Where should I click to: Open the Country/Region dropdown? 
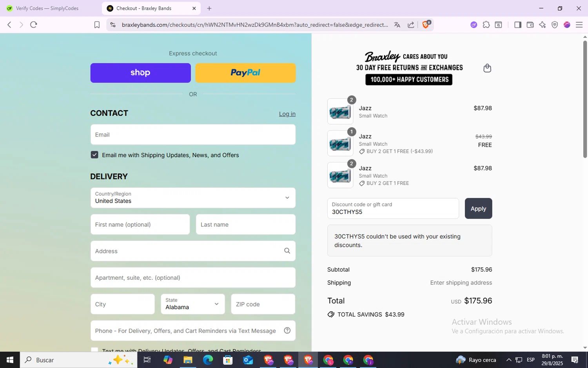193,198
